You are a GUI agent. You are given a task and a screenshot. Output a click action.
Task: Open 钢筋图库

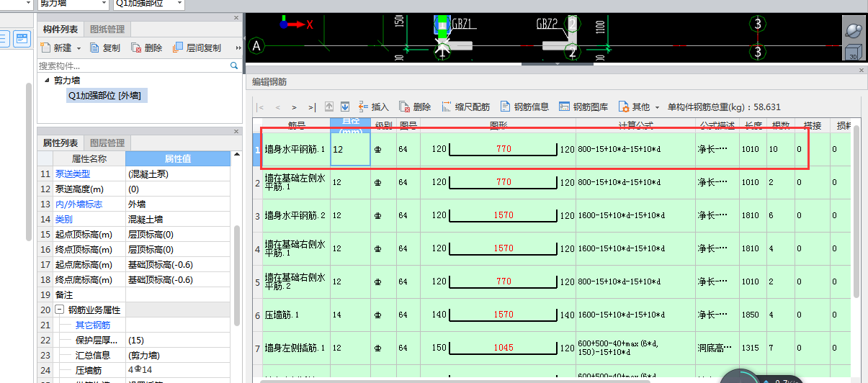pos(583,107)
